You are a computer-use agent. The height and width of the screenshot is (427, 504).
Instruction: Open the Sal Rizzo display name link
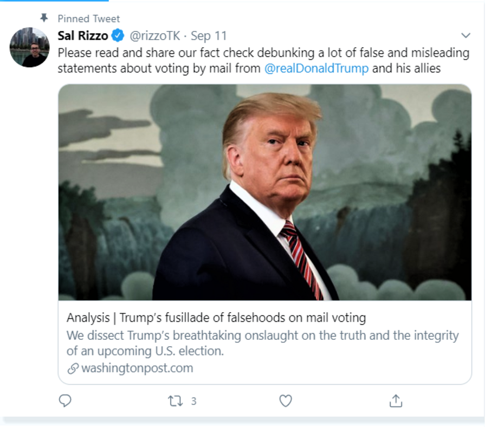pyautogui.click(x=82, y=36)
